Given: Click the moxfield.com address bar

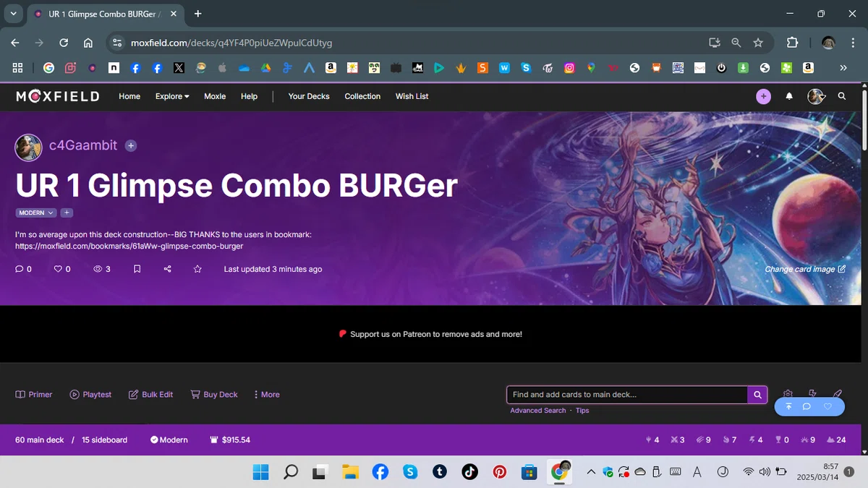Looking at the screenshot, I should (405, 43).
